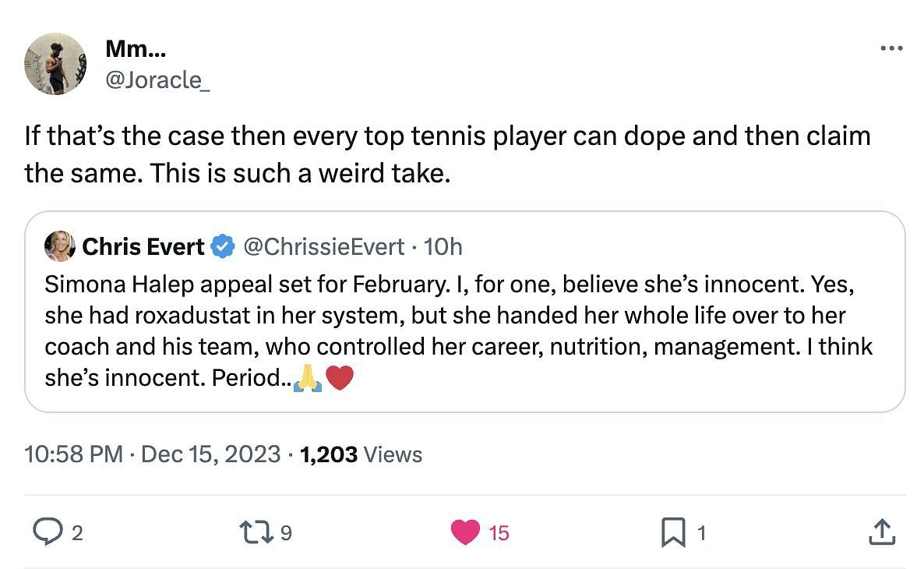Click Chris Evert's blue verified badge
This screenshot has width=924, height=569.
[x=224, y=247]
